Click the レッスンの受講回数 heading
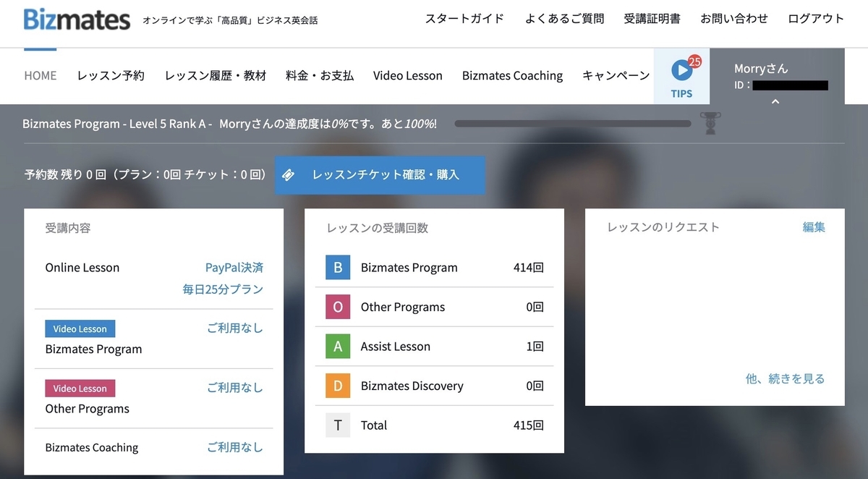 [x=378, y=228]
